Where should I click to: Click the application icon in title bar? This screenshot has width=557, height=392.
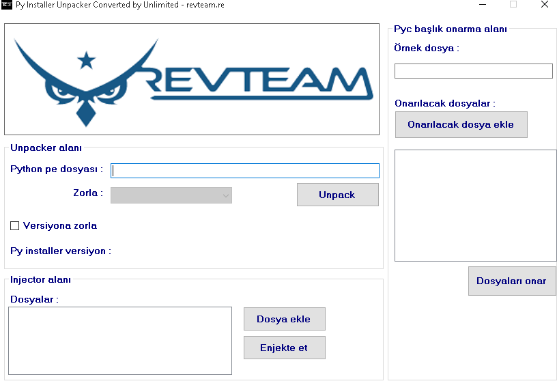pos(7,5)
